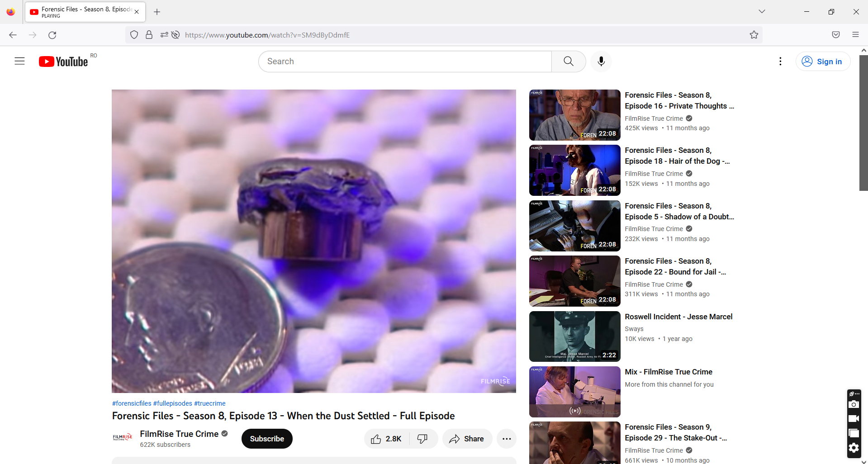Open the Firefox application menu

856,34
